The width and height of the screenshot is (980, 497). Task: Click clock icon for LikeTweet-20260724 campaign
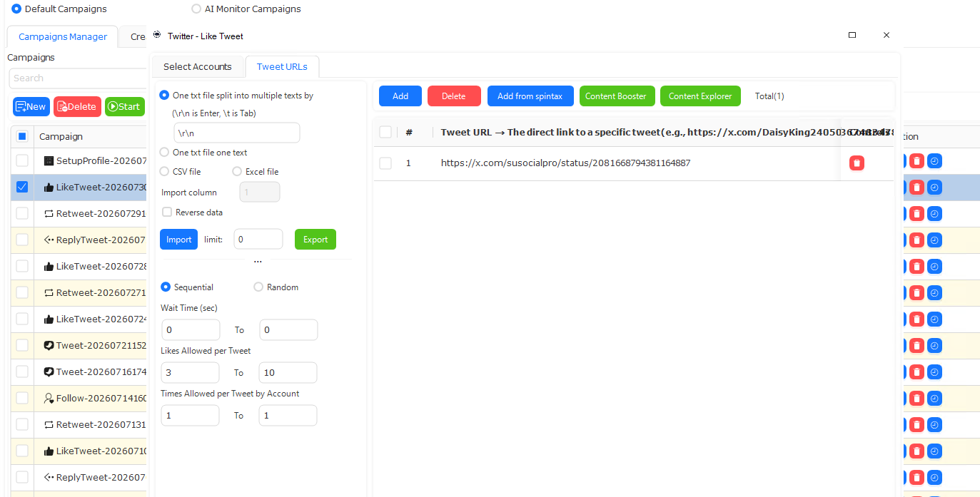[934, 319]
